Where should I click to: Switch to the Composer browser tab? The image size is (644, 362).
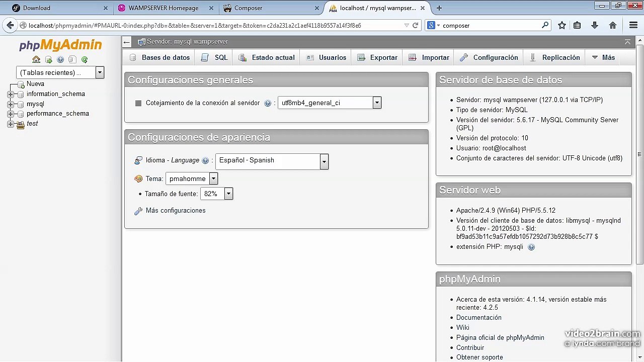click(x=271, y=8)
